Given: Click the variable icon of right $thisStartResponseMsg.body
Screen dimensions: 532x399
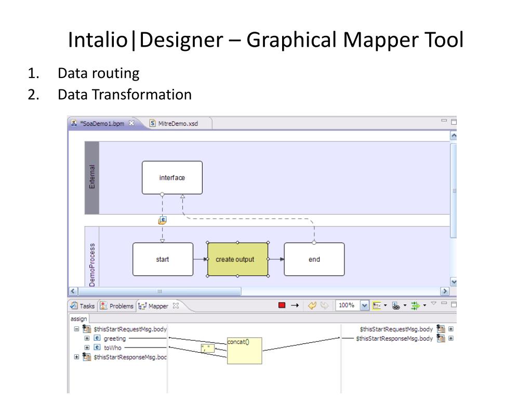Looking at the screenshot, I should (441, 338).
